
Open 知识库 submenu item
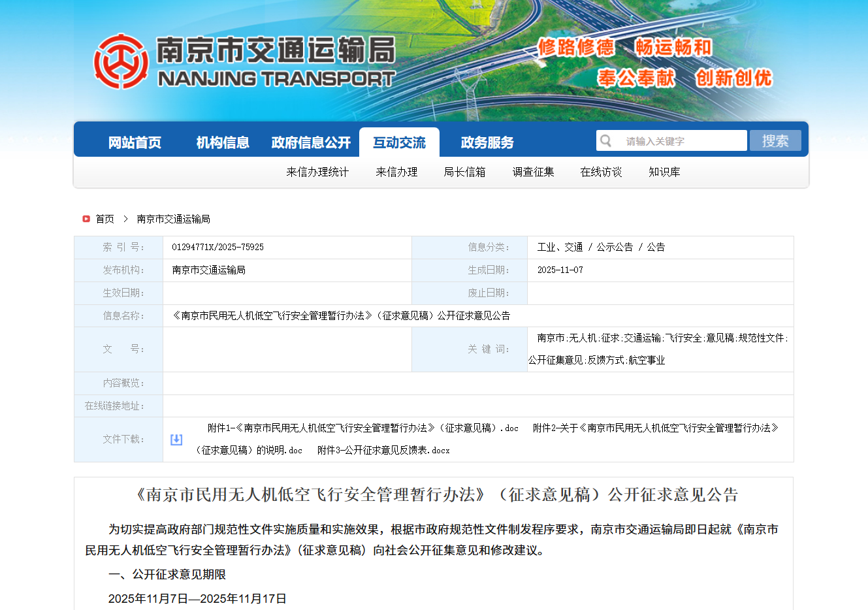[x=664, y=172]
